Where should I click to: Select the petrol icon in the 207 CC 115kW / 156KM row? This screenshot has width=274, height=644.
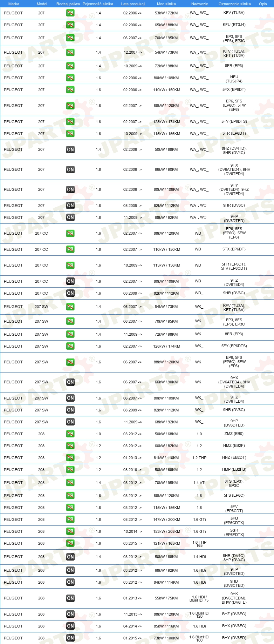[70, 266]
